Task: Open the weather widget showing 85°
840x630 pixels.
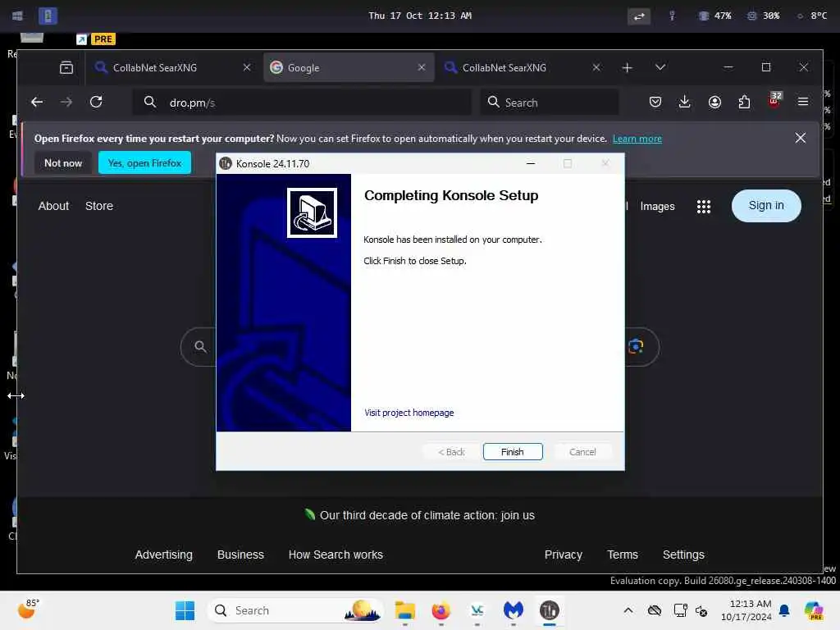Action: (28, 609)
